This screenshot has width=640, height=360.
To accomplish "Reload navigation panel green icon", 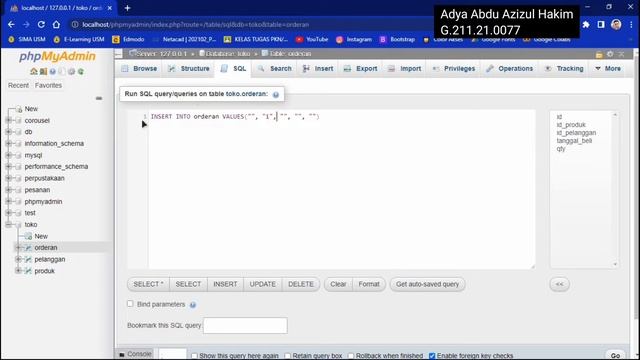I will pyautogui.click(x=81, y=71).
